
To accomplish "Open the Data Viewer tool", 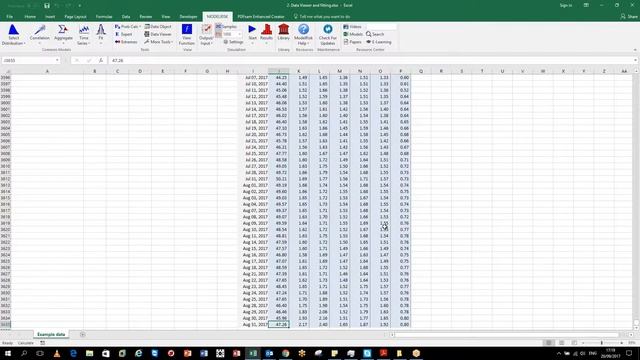I will [x=158, y=34].
